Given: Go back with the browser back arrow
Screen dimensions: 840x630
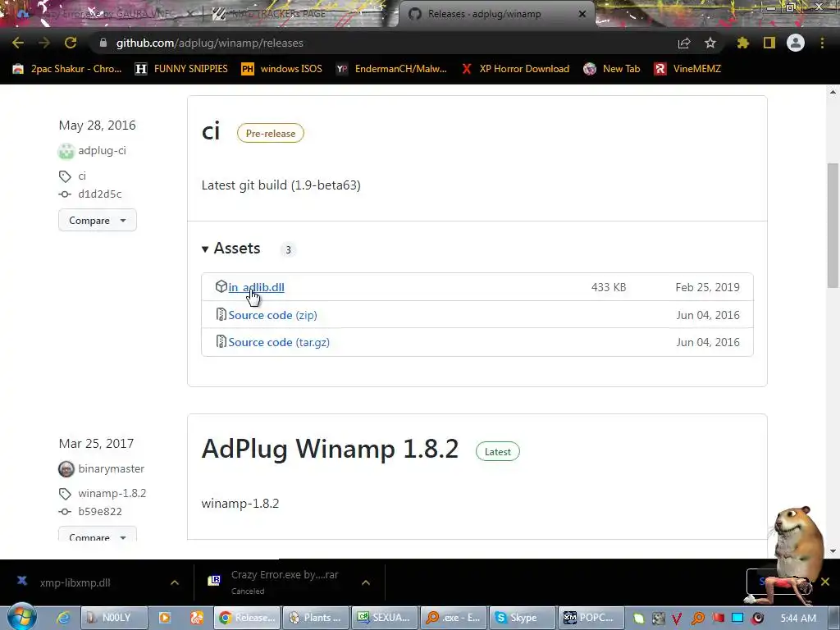Looking at the screenshot, I should tap(18, 43).
